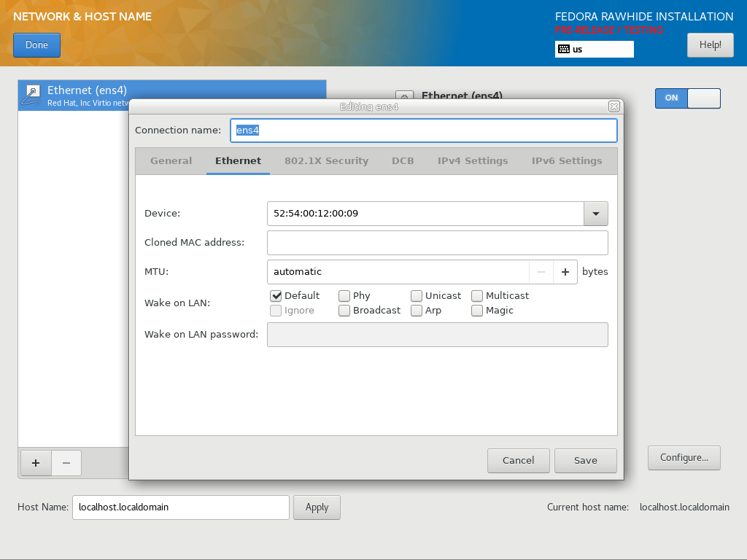Click the MTU value field
747x560 pixels.
(398, 272)
